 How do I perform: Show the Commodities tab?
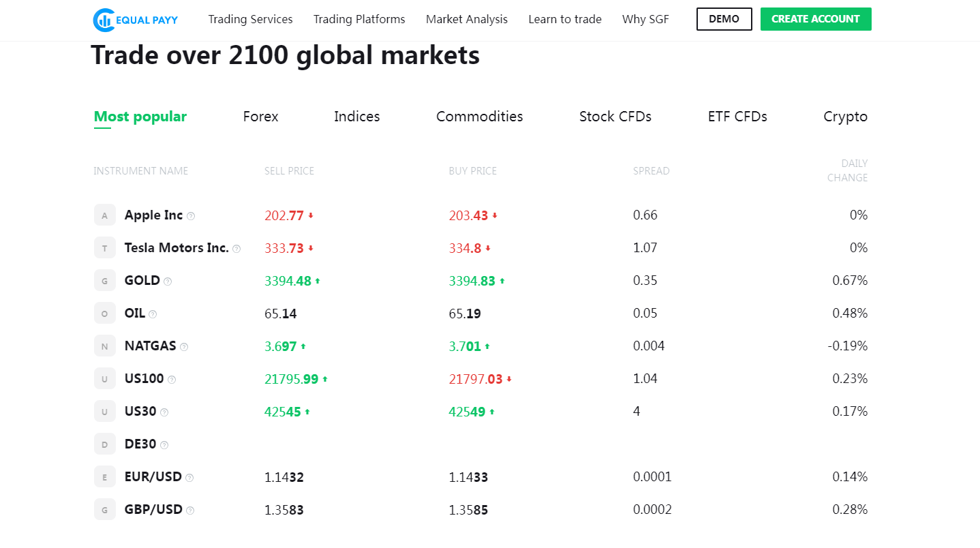(x=479, y=117)
